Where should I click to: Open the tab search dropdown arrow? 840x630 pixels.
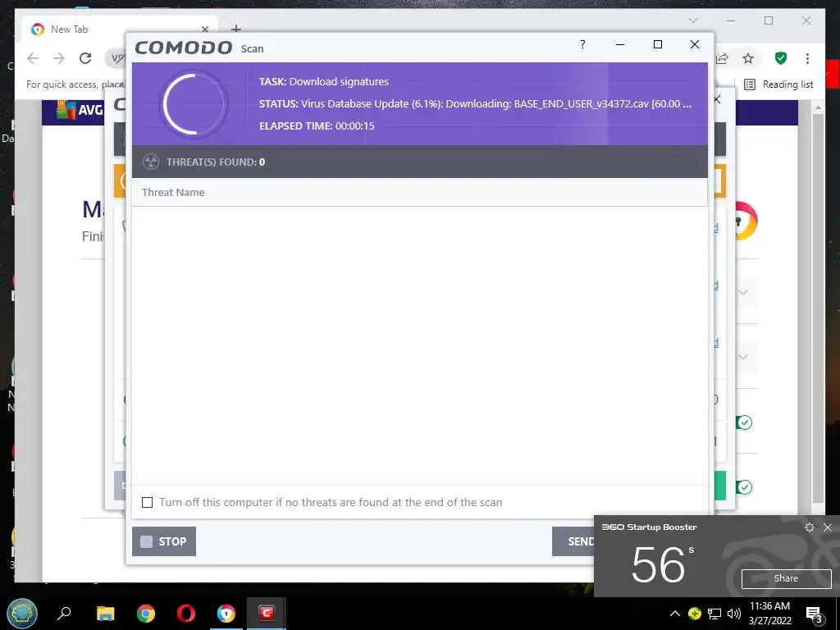pos(692,21)
